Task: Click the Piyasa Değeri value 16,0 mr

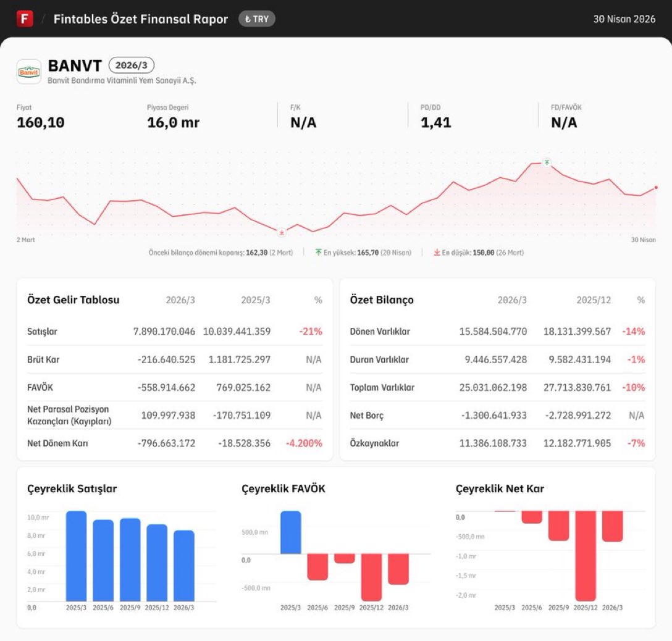Action: (x=173, y=122)
